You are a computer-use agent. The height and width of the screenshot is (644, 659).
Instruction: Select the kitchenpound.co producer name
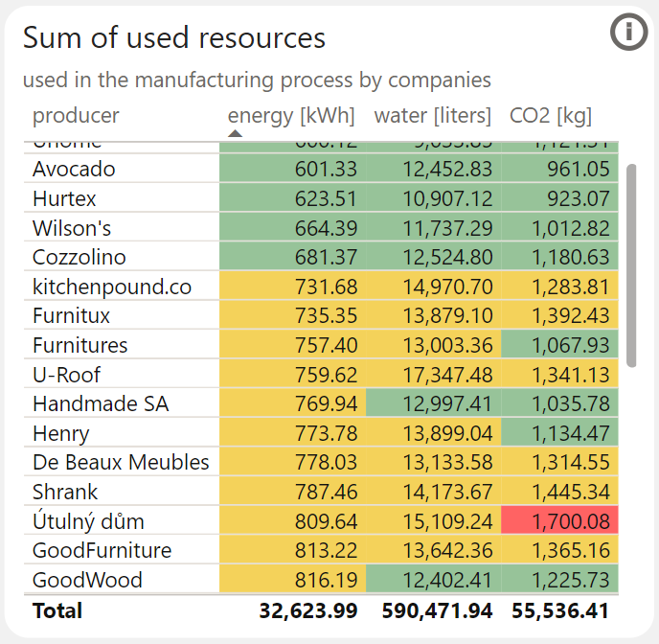coord(112,287)
